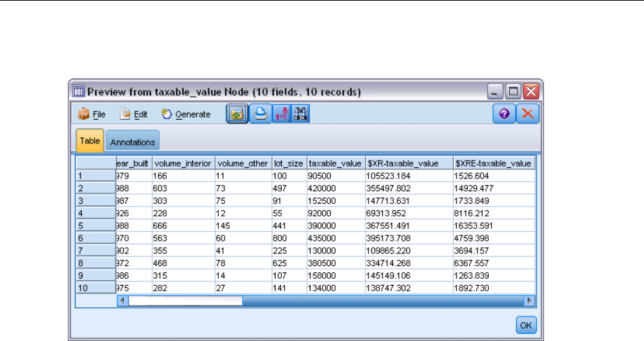This screenshot has height=341, width=644.
Task: Open the Generate menu
Action: 186,114
